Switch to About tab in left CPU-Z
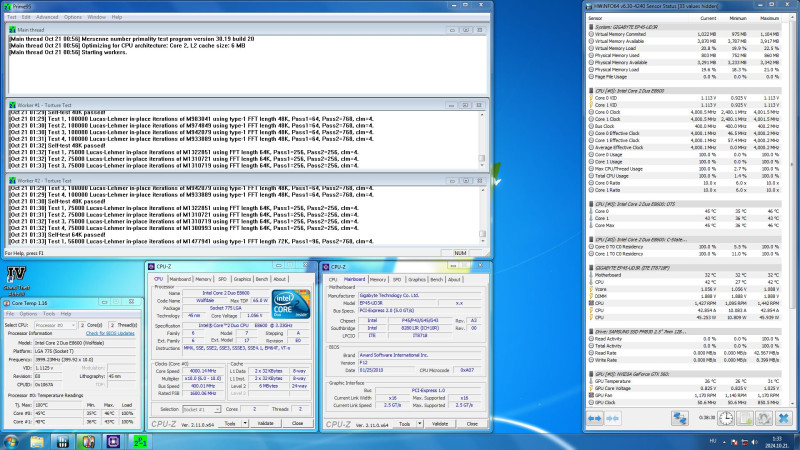The image size is (800, 450). (280, 279)
